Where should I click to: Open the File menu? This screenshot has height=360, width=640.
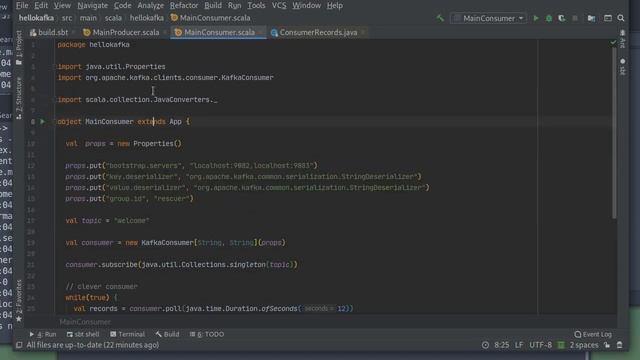pyautogui.click(x=22, y=5)
